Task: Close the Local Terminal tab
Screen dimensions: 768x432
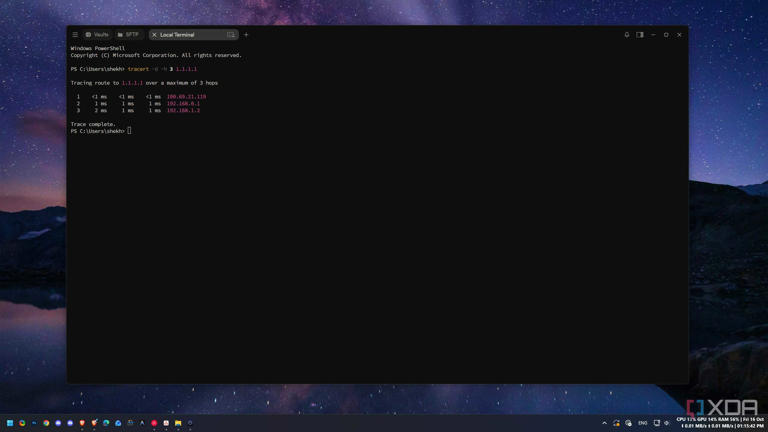Action: (154, 35)
